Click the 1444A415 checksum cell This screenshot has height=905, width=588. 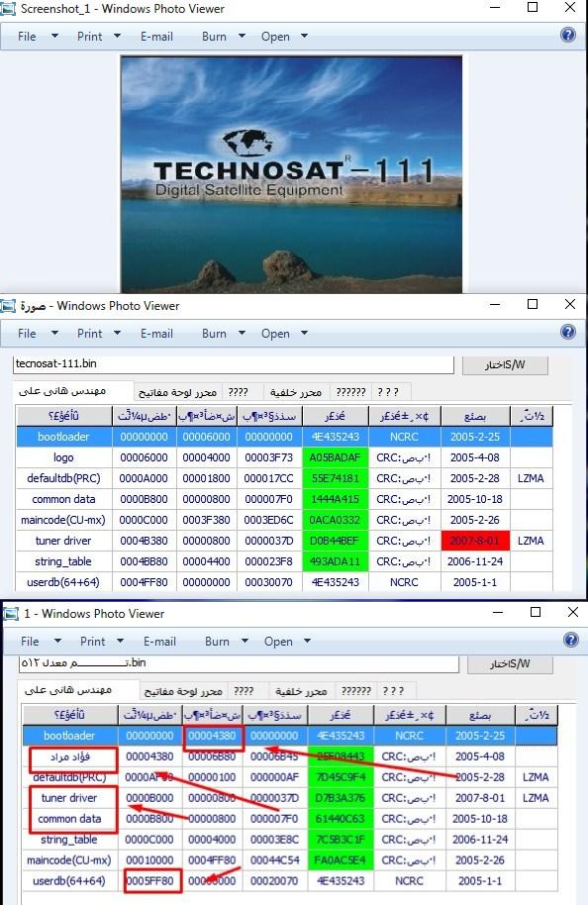pos(335,499)
